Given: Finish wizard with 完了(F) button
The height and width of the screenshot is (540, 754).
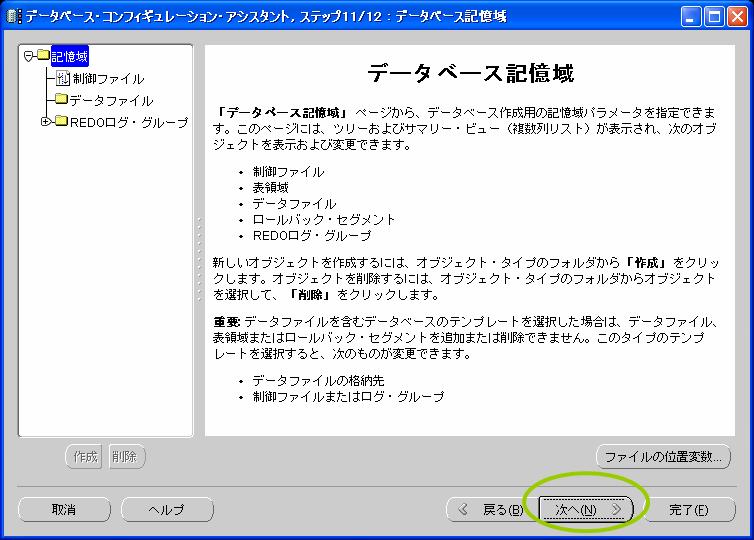Looking at the screenshot, I should [689, 509].
